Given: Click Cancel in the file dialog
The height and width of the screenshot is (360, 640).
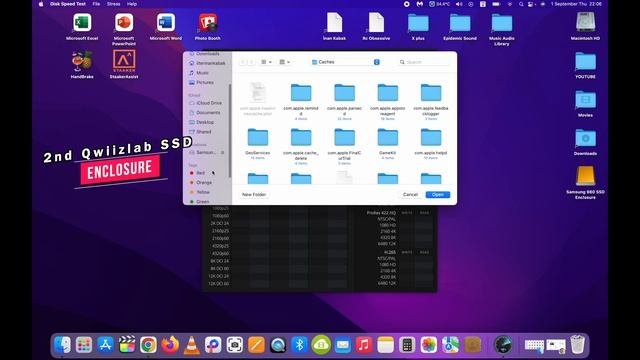Looking at the screenshot, I should (x=410, y=195).
